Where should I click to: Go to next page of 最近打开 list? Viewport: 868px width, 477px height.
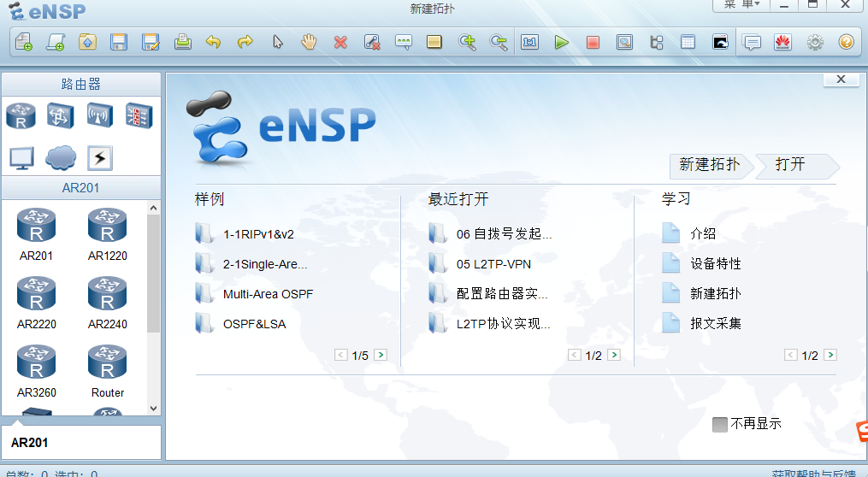click(x=614, y=355)
